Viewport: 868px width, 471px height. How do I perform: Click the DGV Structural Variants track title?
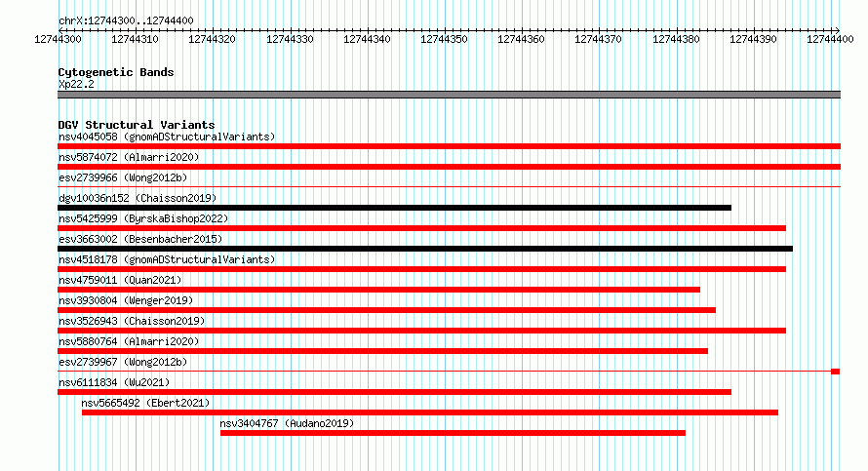[x=137, y=125]
